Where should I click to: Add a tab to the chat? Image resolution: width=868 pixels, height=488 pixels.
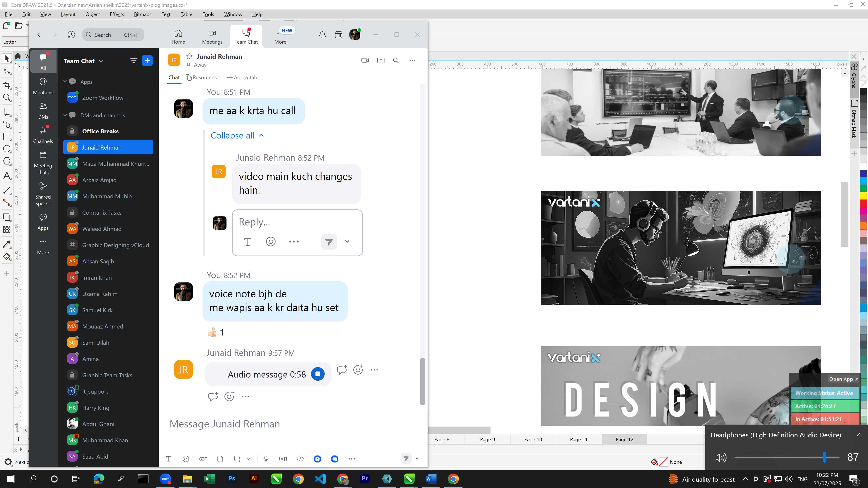pos(242,77)
